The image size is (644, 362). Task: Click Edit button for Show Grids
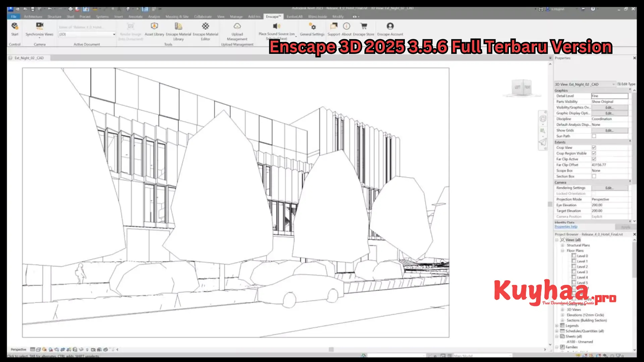(x=609, y=130)
